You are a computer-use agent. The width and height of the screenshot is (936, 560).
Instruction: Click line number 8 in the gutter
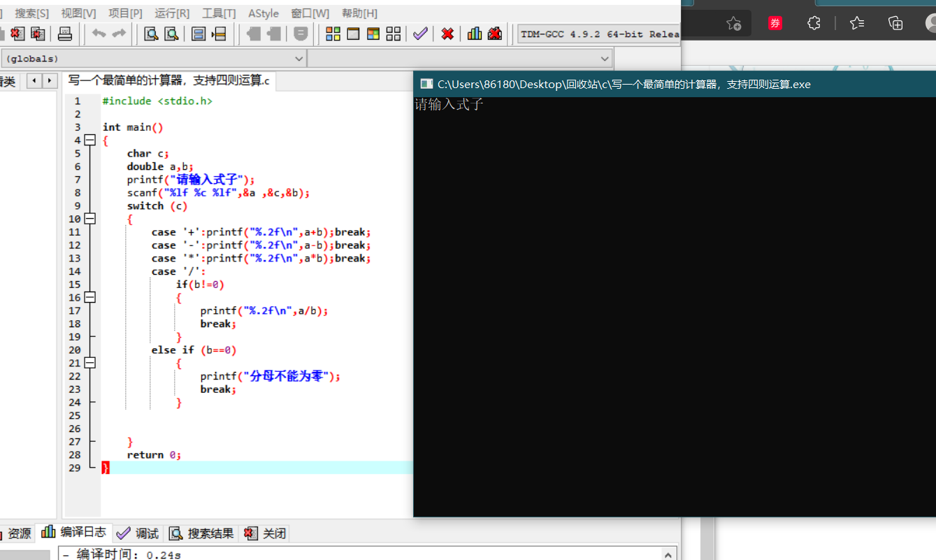(x=77, y=193)
